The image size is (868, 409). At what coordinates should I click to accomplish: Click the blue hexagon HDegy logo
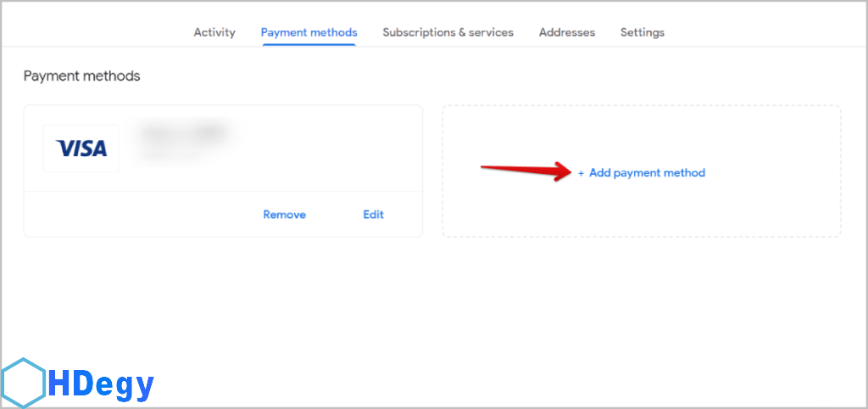tap(23, 384)
